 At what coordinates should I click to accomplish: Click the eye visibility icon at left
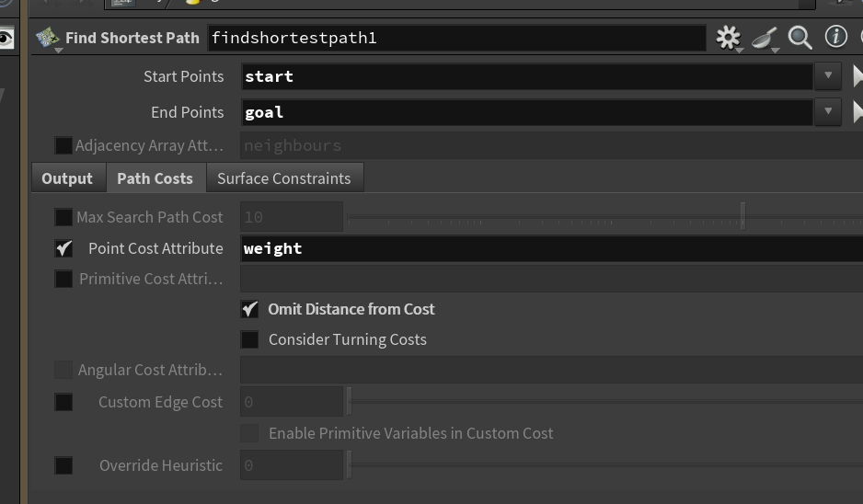point(6,38)
